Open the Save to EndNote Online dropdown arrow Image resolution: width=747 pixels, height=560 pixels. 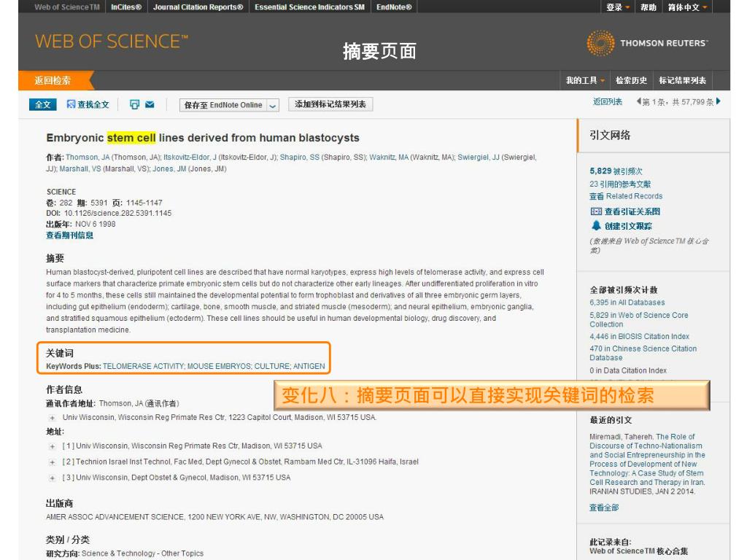pyautogui.click(x=273, y=105)
